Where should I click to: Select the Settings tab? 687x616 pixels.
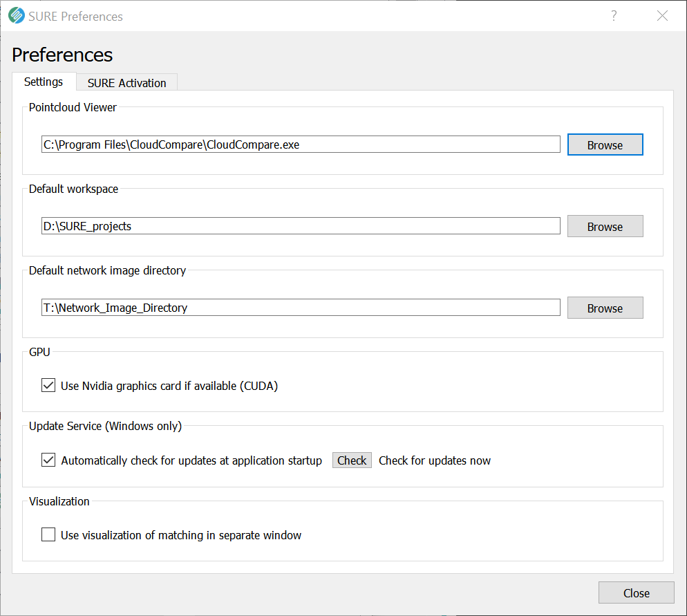(44, 82)
